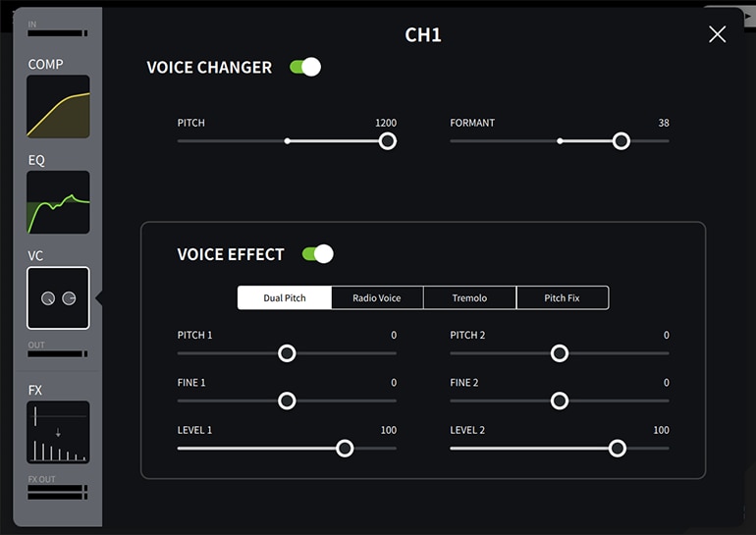Open the EQ curve panel
Screen dimensions: 756x535
(x=58, y=202)
